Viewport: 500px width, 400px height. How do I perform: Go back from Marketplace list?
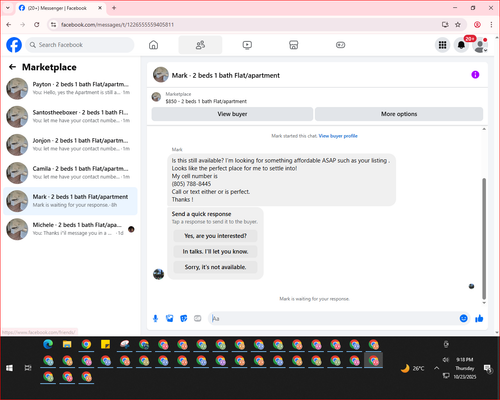13,67
